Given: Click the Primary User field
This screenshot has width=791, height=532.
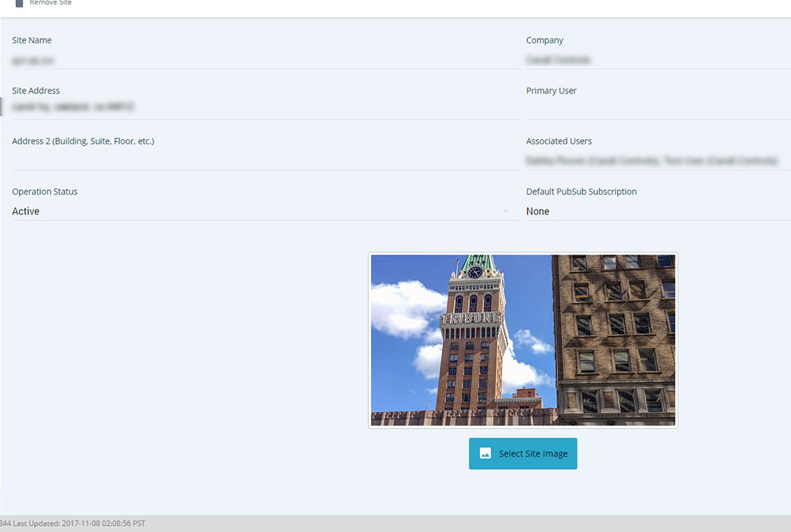Looking at the screenshot, I should (x=659, y=110).
